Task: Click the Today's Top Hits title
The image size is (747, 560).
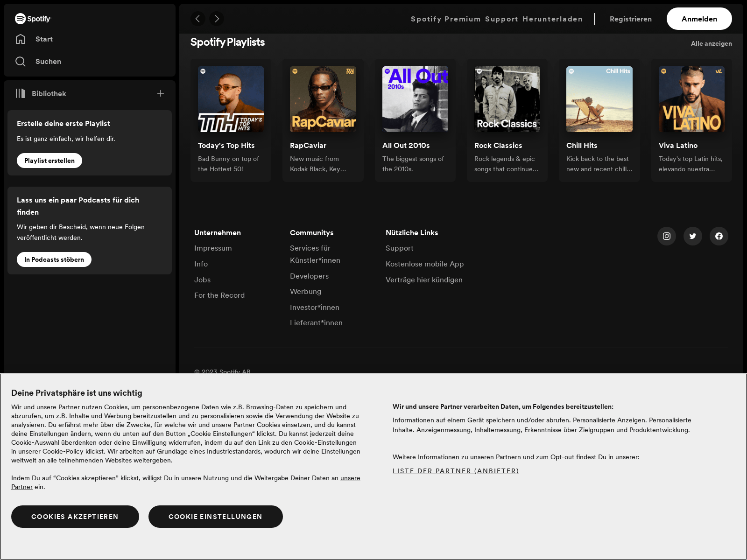Action: tap(226, 146)
